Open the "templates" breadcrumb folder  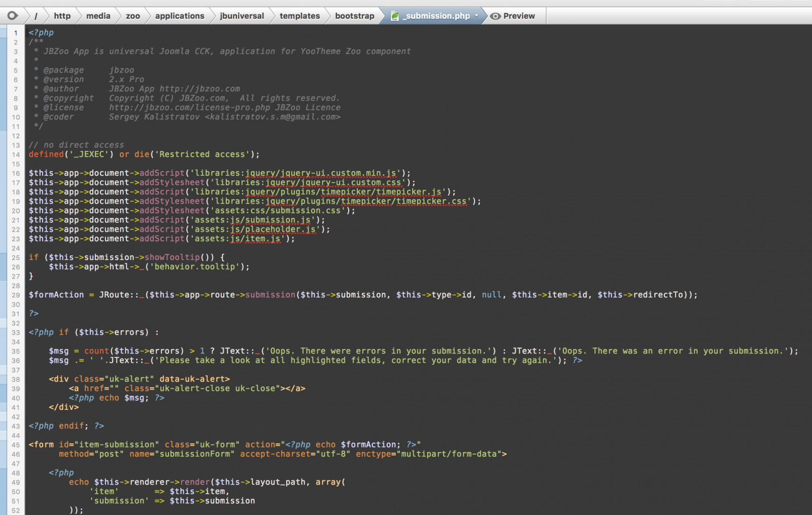point(299,16)
